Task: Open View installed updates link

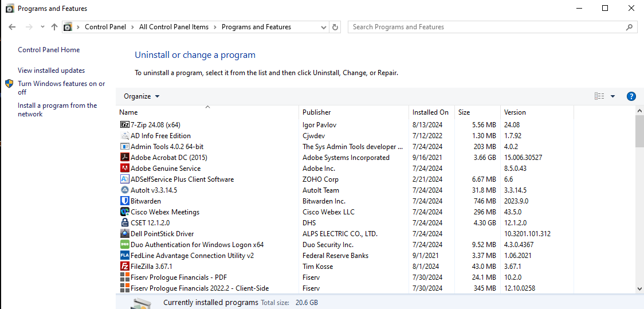Action: (x=52, y=71)
